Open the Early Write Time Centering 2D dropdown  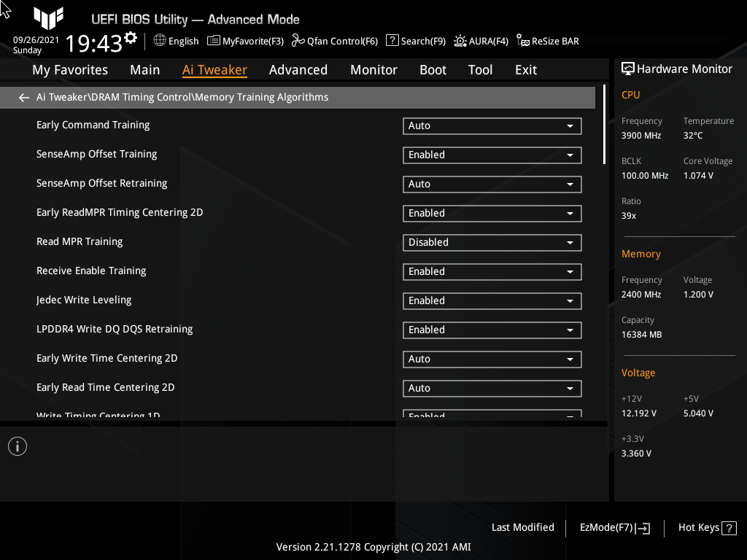(x=492, y=359)
